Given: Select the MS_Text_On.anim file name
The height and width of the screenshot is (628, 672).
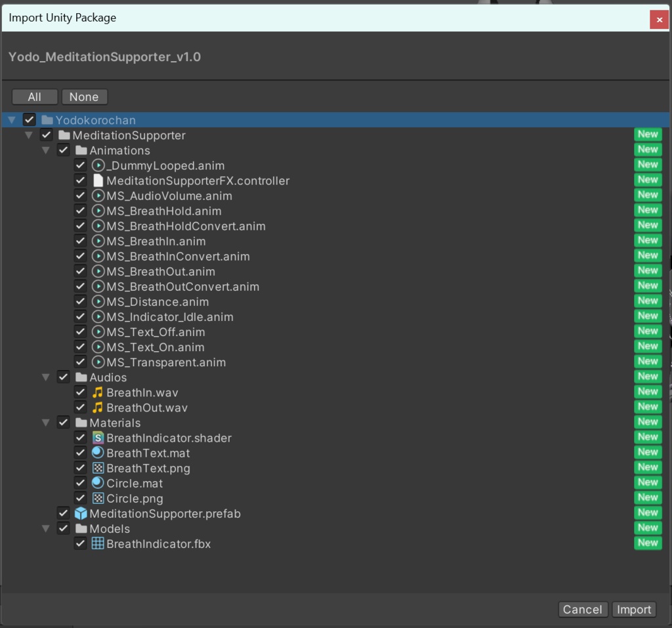Looking at the screenshot, I should click(x=156, y=347).
